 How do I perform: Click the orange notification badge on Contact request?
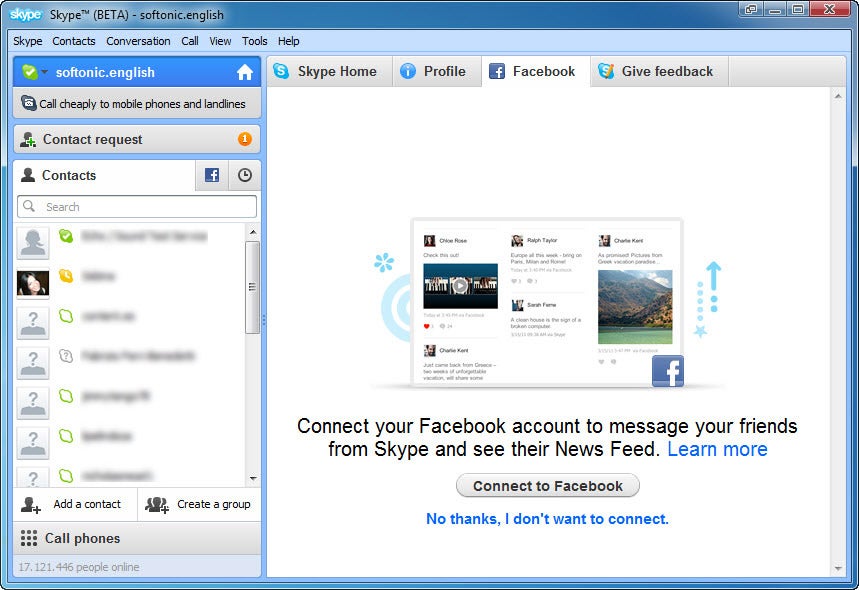pyautogui.click(x=244, y=139)
